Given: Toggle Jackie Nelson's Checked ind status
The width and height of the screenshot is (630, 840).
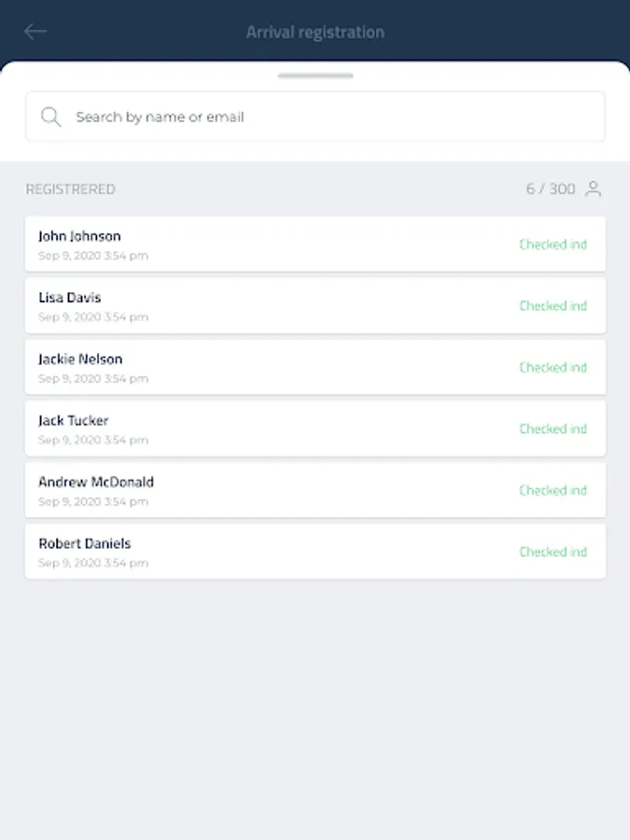Looking at the screenshot, I should point(553,368).
